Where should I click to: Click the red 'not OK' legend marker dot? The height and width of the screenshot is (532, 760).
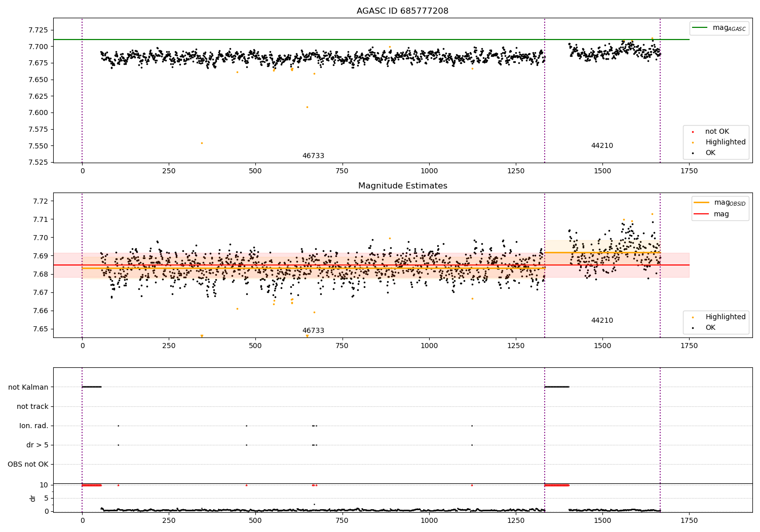click(693, 132)
